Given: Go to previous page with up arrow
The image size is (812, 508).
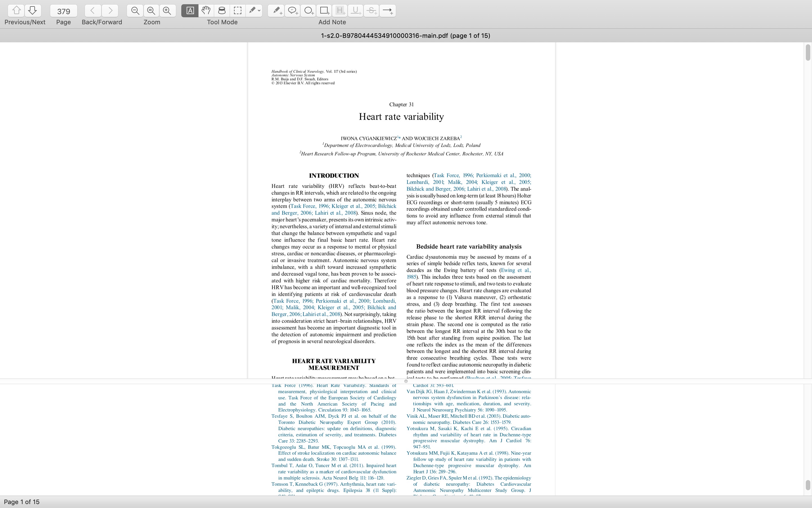Looking at the screenshot, I should click(x=16, y=11).
